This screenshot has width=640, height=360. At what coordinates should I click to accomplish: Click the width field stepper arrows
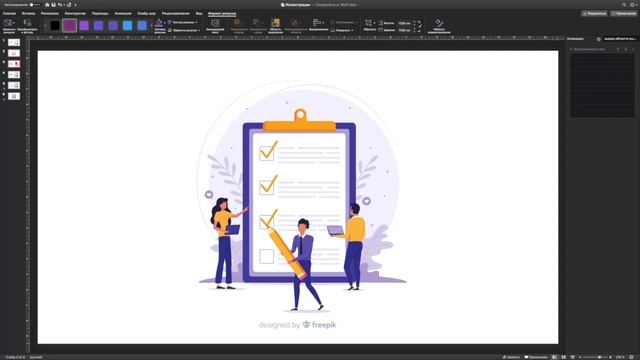pyautogui.click(x=414, y=30)
